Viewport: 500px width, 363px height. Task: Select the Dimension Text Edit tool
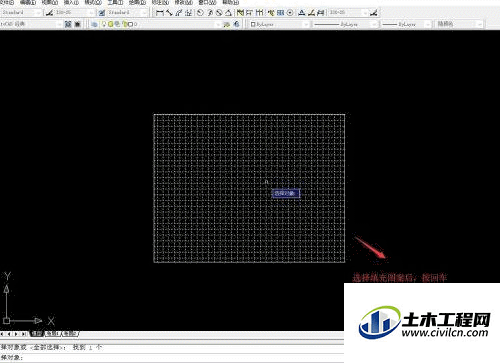[x=311, y=13]
